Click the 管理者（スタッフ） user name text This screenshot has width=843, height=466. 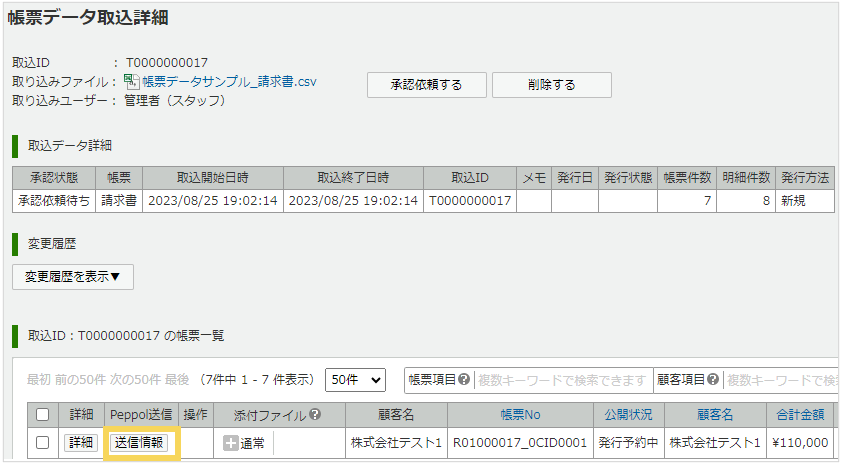(175, 101)
